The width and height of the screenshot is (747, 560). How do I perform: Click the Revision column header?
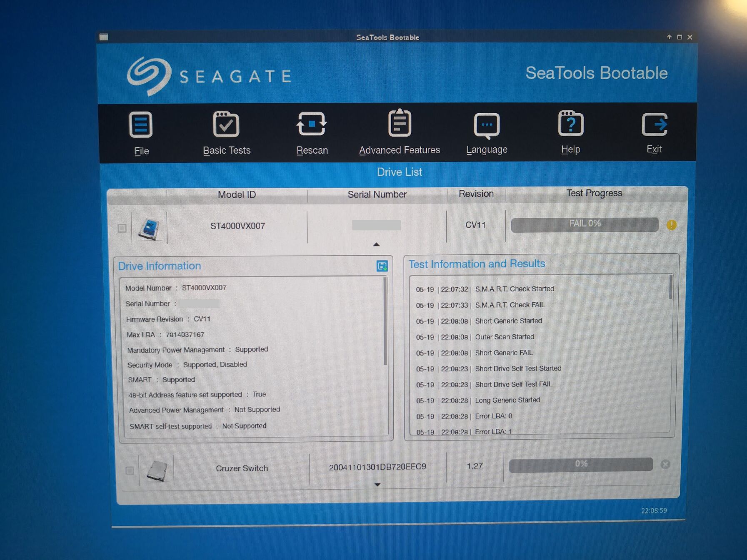click(x=476, y=194)
